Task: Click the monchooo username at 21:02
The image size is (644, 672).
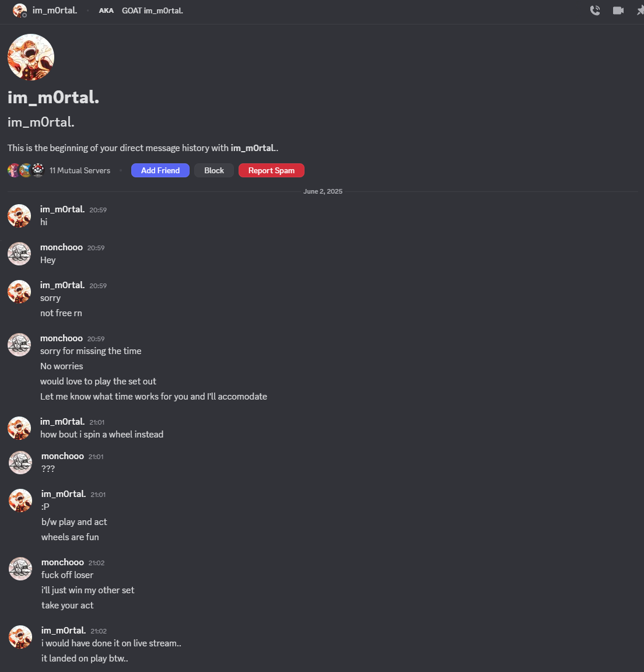Action: tap(62, 562)
